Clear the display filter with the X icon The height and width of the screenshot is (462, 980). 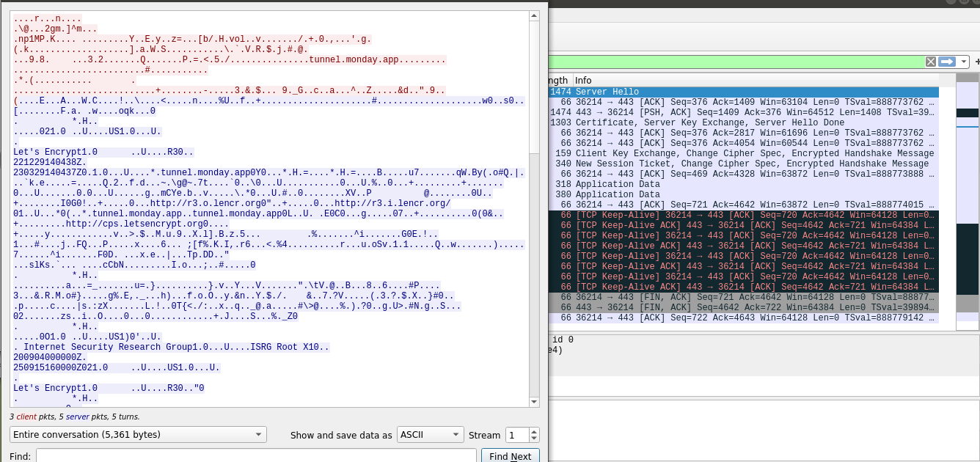(x=931, y=62)
